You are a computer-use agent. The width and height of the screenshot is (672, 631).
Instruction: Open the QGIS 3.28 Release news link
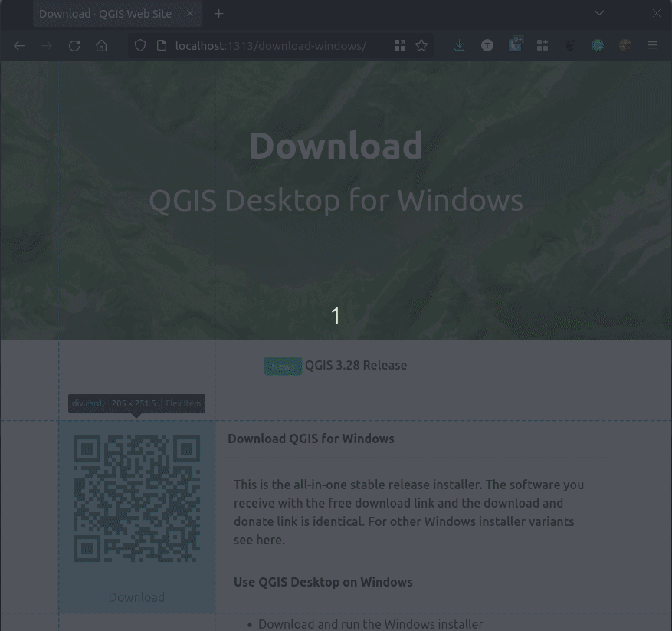coord(356,365)
